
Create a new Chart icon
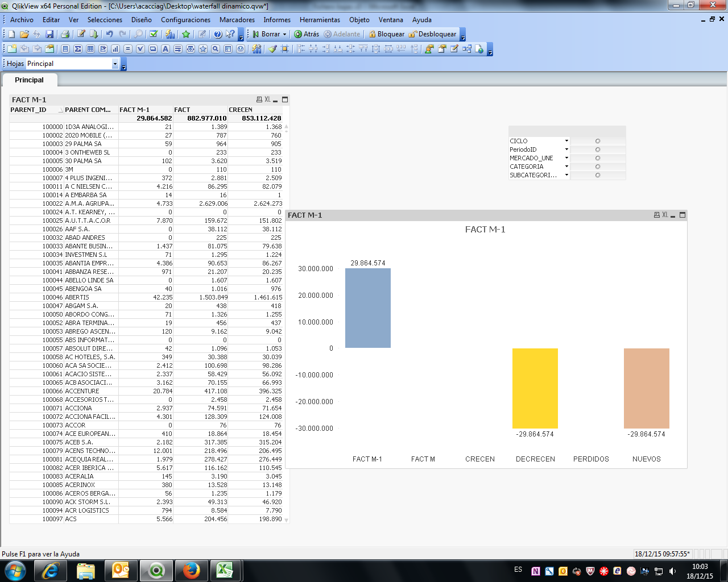point(115,49)
